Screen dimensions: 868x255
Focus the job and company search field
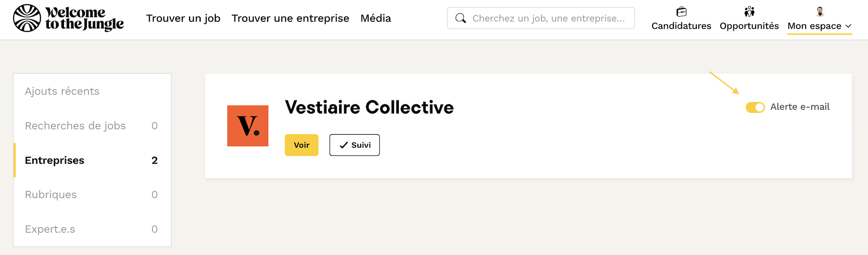[548, 18]
